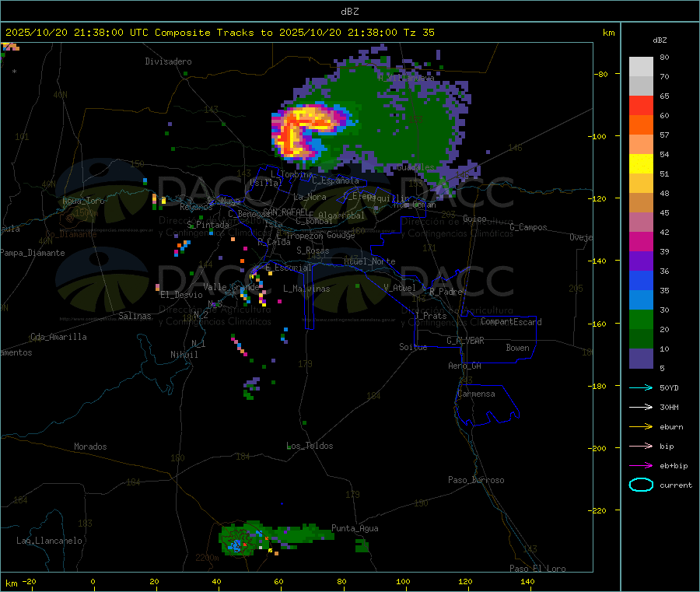Pick the magenta 39-42 dBZ swatch
700x592 pixels.
pyautogui.click(x=641, y=241)
